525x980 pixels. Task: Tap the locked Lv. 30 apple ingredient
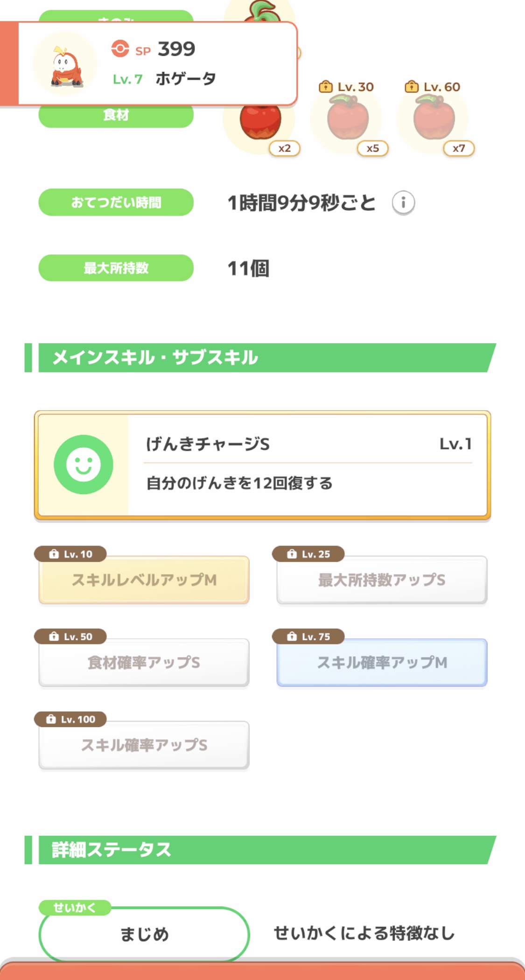[x=348, y=118]
